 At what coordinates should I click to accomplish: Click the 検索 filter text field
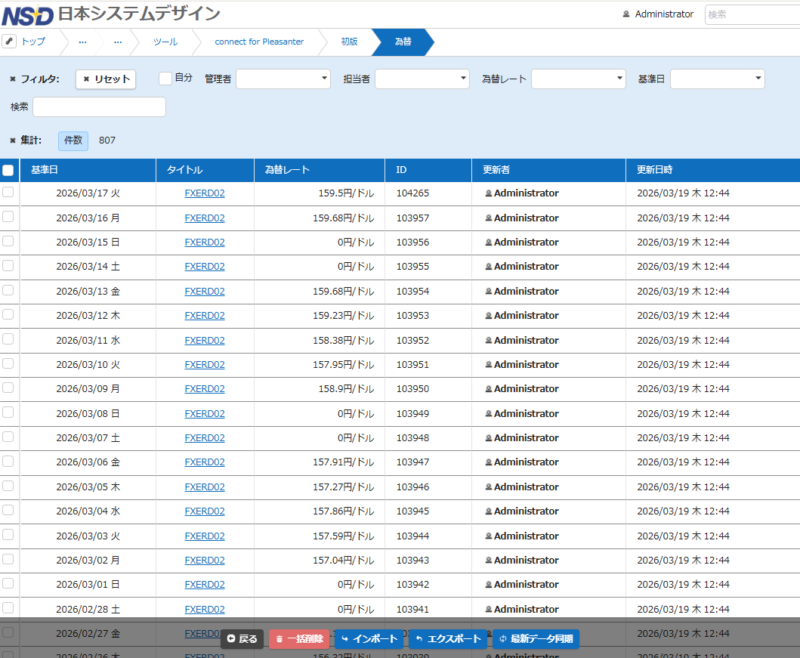pyautogui.click(x=99, y=107)
